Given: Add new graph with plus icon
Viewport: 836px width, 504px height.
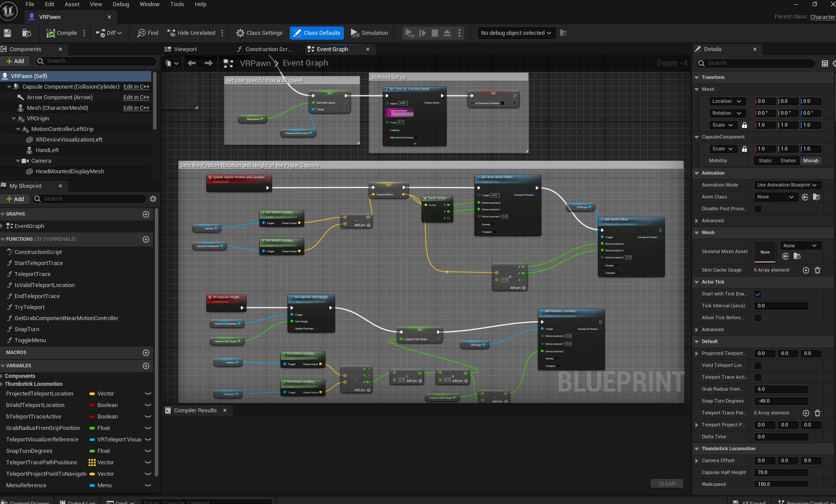Looking at the screenshot, I should [146, 214].
